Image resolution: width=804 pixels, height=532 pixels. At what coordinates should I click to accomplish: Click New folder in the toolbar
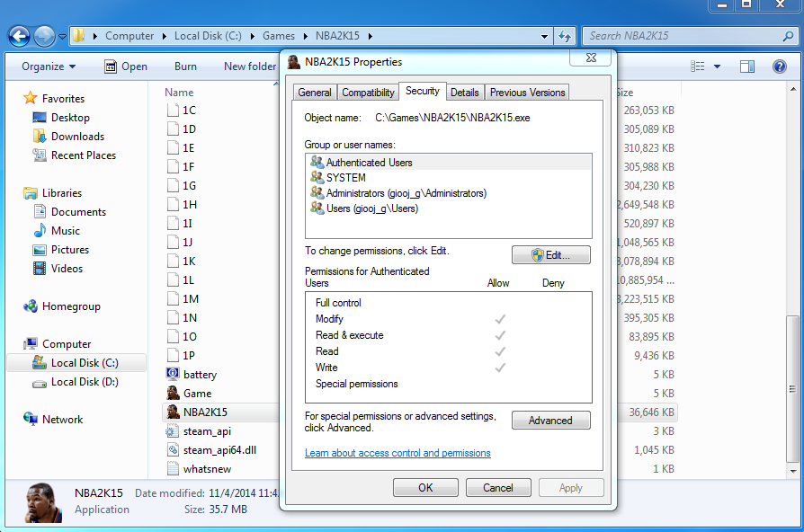[250, 66]
